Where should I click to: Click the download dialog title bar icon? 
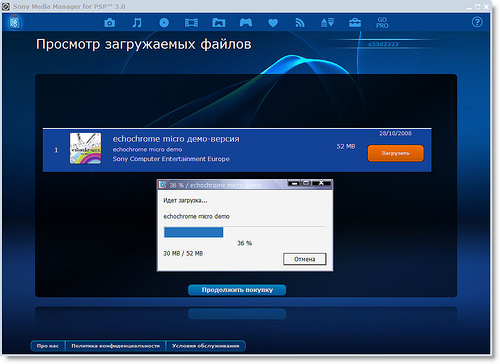[x=163, y=184]
